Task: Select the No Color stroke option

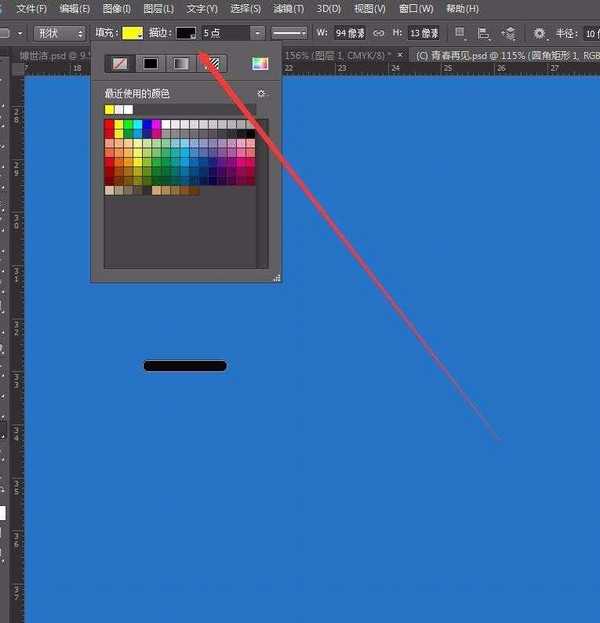Action: [120, 64]
